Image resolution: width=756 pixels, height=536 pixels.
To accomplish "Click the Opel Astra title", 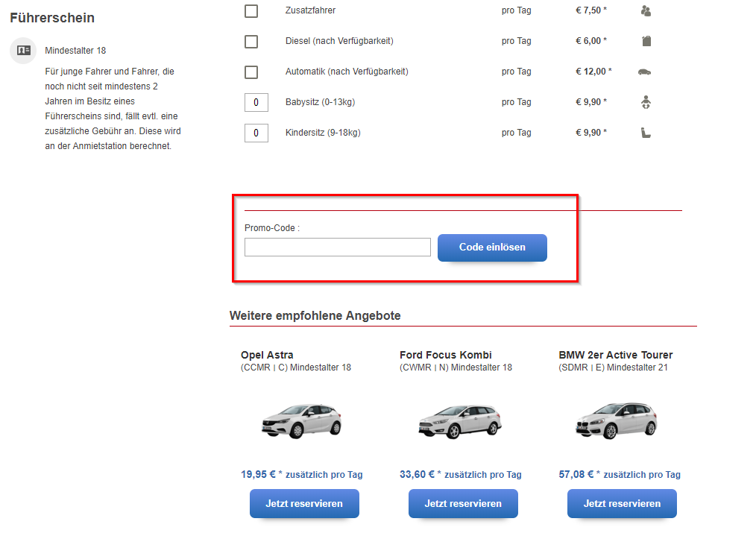I will (x=267, y=355).
